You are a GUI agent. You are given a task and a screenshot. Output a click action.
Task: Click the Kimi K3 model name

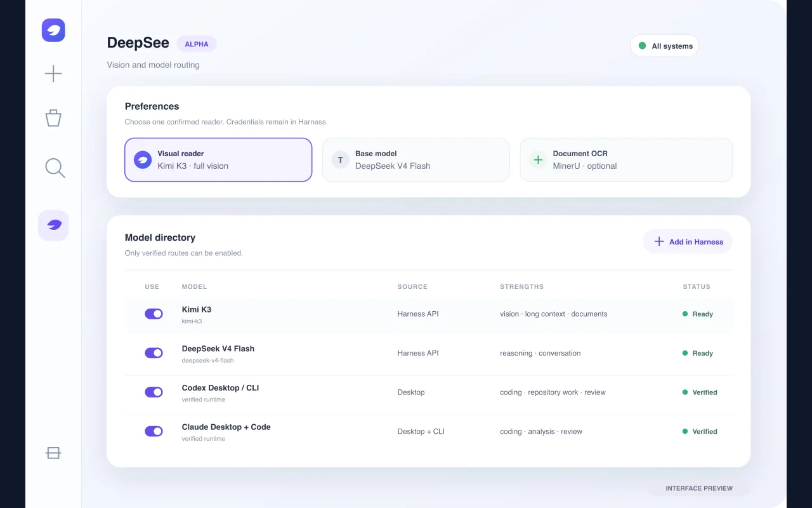click(x=197, y=310)
